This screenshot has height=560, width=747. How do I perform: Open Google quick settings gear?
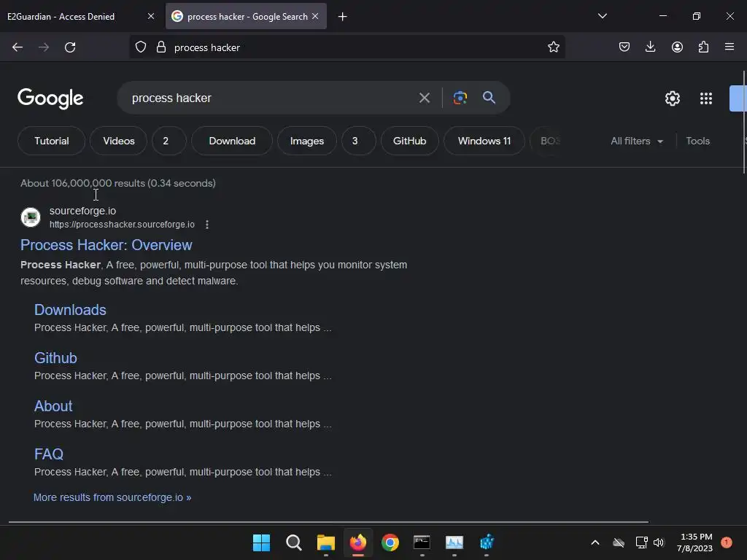(x=672, y=98)
